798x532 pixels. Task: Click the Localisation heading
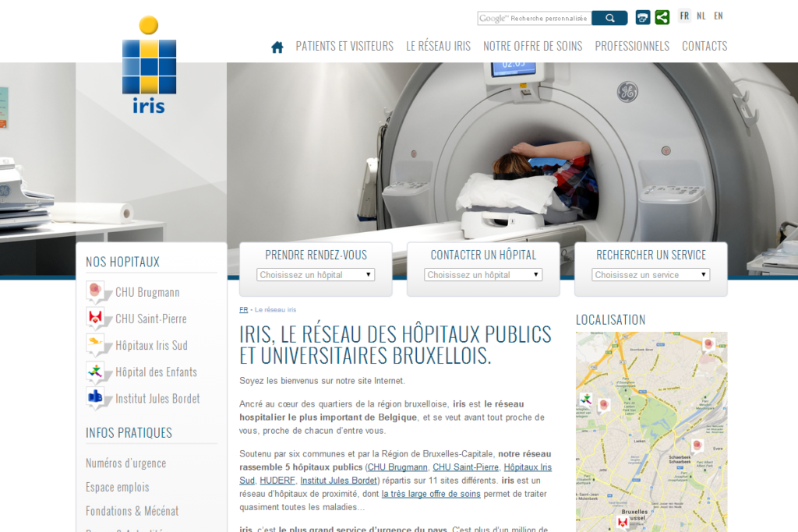(x=611, y=320)
